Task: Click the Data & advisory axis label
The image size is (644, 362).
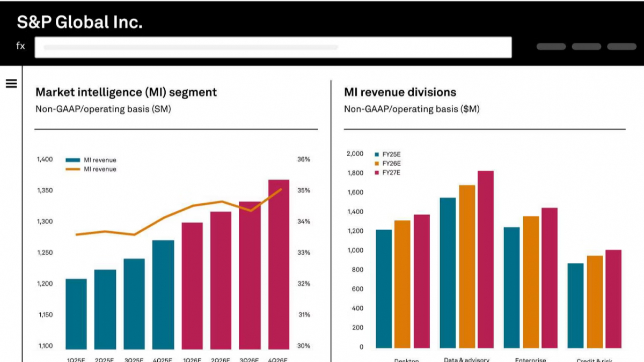Action: click(466, 359)
